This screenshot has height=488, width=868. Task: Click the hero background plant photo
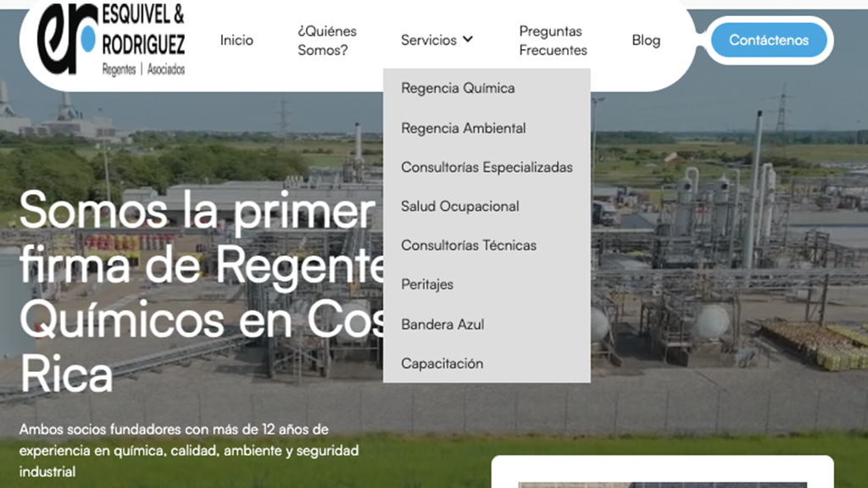click(x=721, y=254)
